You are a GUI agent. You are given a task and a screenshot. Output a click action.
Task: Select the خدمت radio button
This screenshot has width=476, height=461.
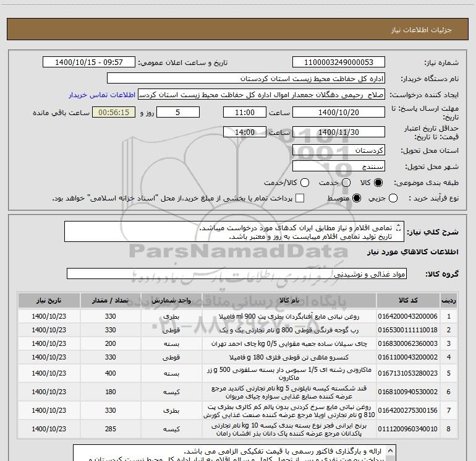coord(346,183)
